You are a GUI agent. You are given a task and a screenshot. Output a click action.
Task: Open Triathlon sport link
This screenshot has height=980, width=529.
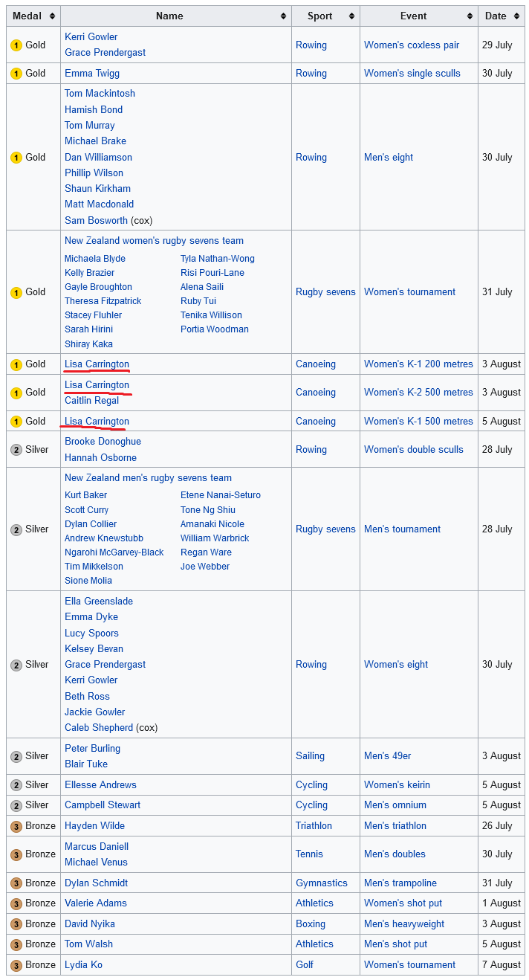point(314,825)
